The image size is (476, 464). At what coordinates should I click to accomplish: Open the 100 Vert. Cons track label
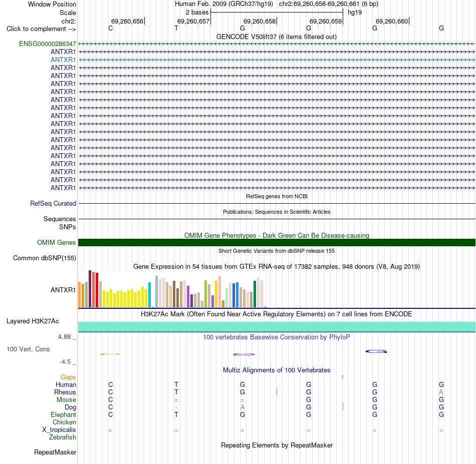click(28, 349)
